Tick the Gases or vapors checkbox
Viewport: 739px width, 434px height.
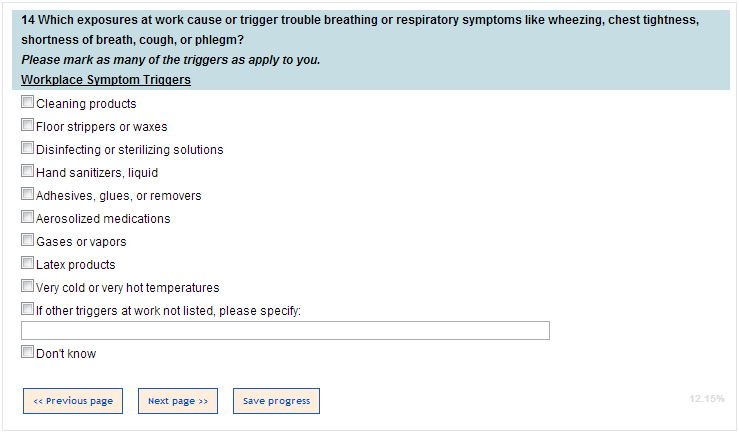coord(27,241)
